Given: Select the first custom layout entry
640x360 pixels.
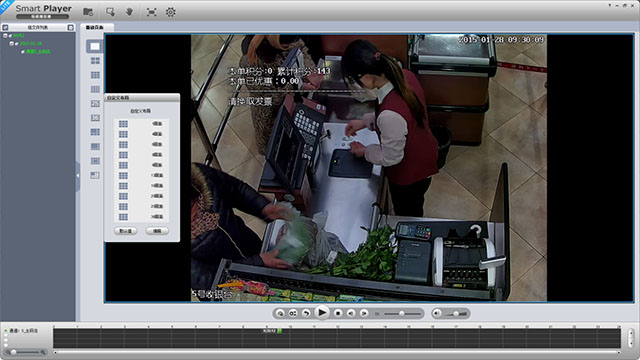Looking at the screenshot, I should pyautogui.click(x=141, y=124).
